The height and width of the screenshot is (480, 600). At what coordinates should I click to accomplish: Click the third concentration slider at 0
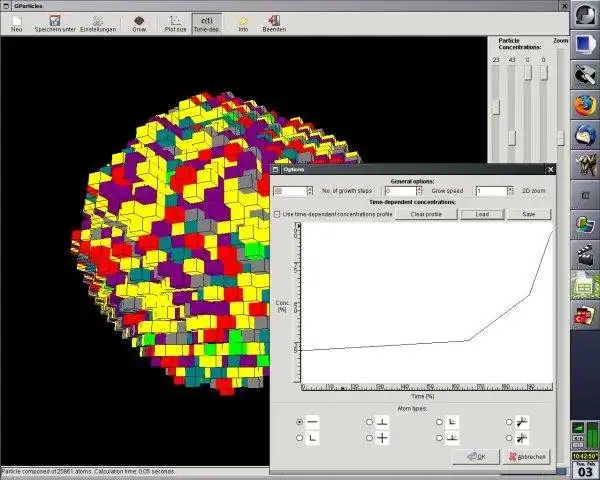pyautogui.click(x=528, y=73)
